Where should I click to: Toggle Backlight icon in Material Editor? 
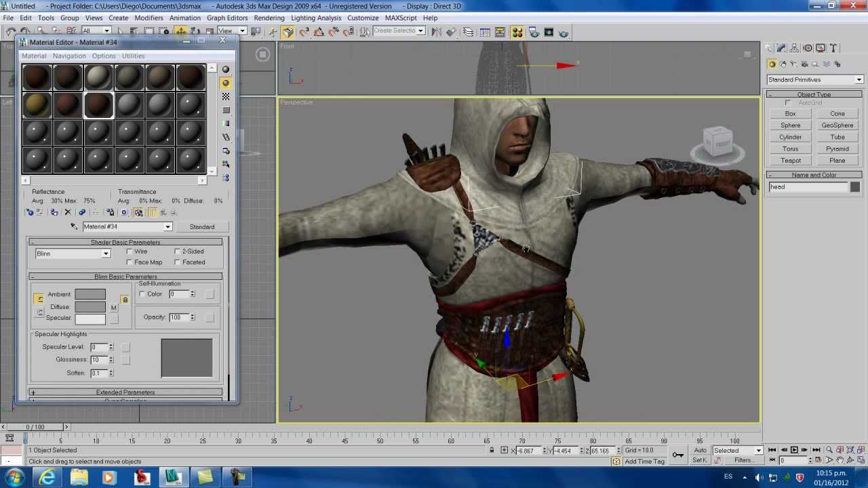226,83
